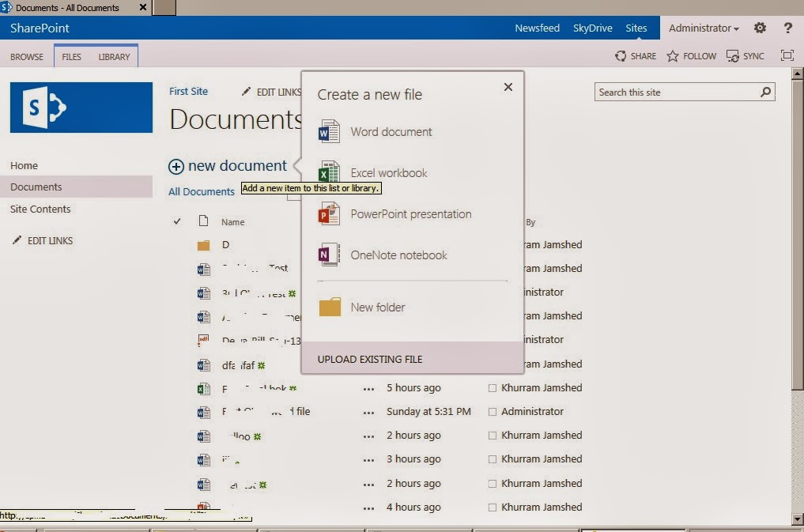Screen dimensions: 804x532
Task: Open the folder named D
Action: pyautogui.click(x=225, y=245)
